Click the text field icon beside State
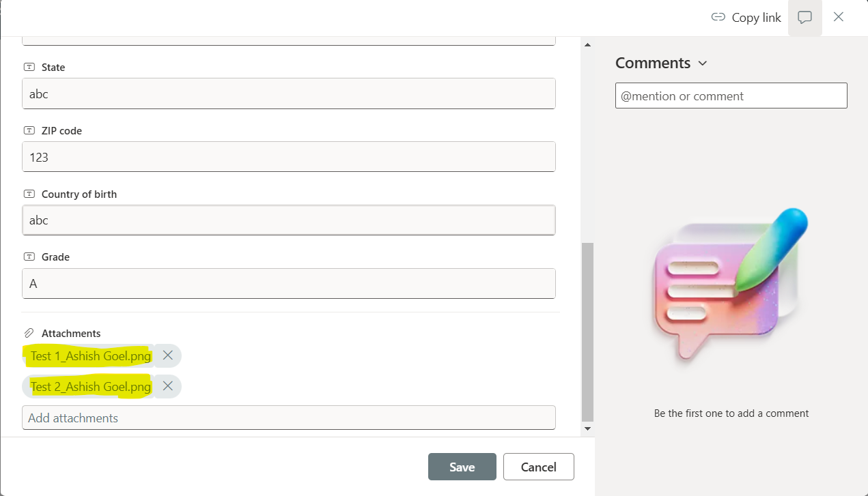The width and height of the screenshot is (868, 496). tap(28, 66)
